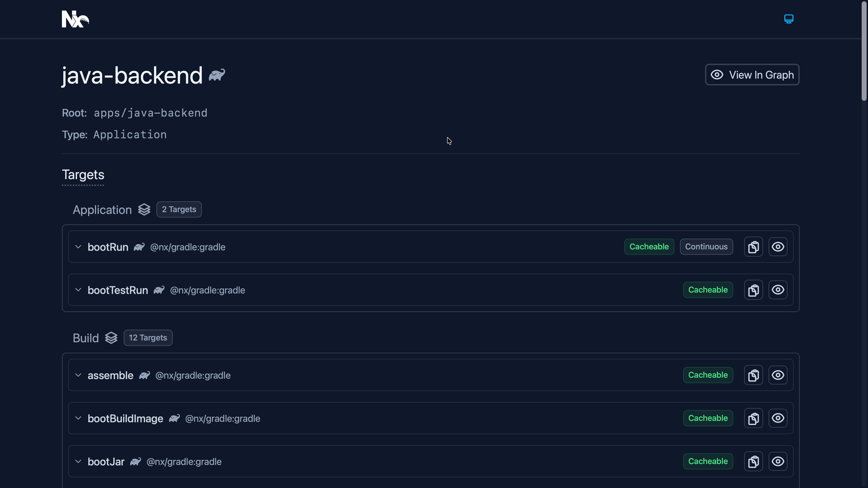The height and width of the screenshot is (488, 868).
Task: Expand the bootRun target details
Action: point(78,247)
